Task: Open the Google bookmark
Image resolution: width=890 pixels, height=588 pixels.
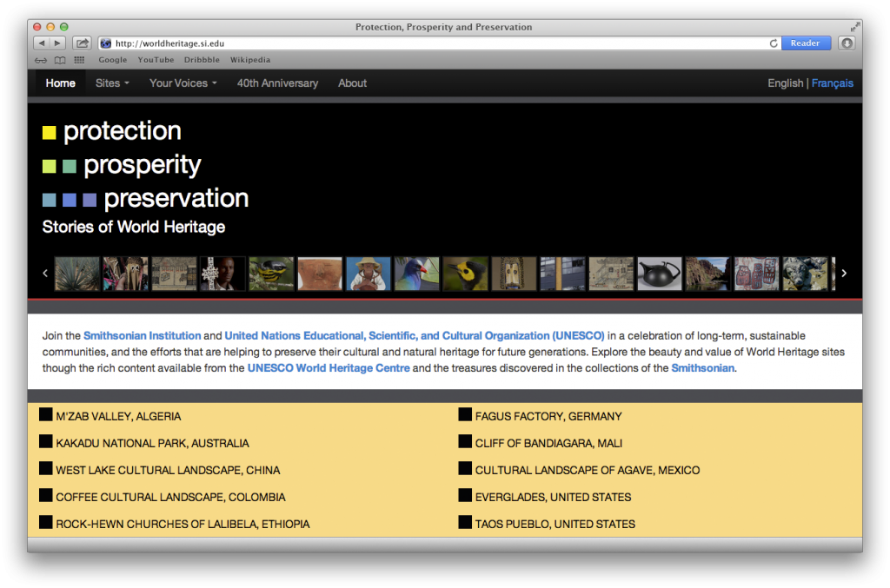Action: (x=112, y=60)
